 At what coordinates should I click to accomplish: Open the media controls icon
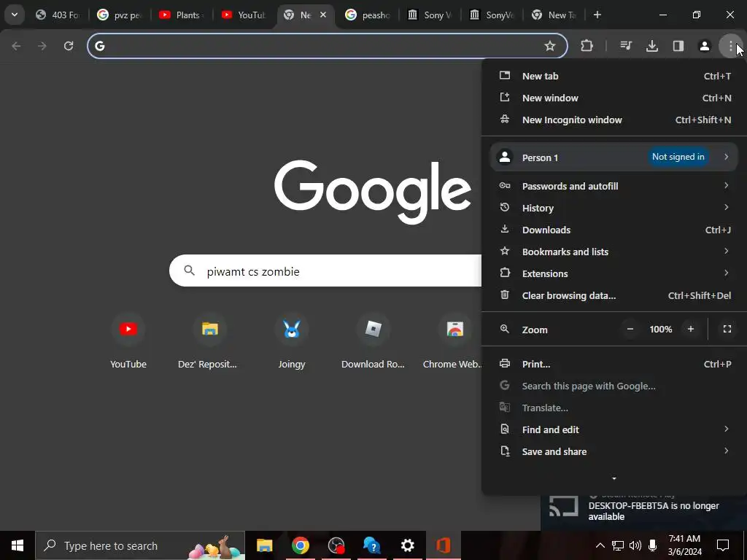tap(626, 46)
